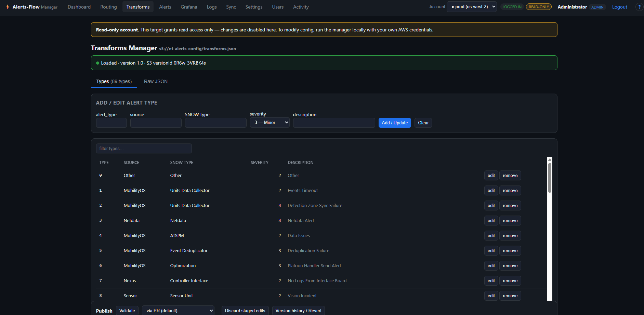Click the types table scrollbar thumb

(550, 178)
